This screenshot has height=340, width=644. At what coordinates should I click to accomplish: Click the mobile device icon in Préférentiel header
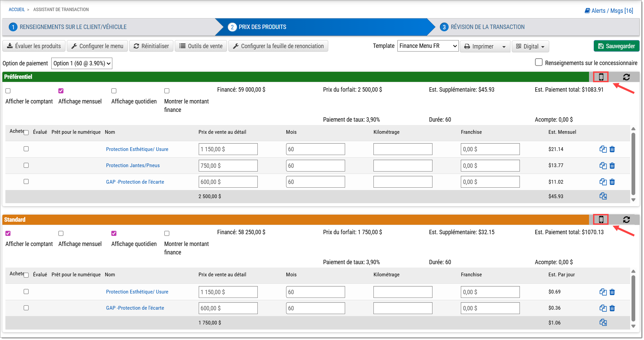(x=601, y=77)
